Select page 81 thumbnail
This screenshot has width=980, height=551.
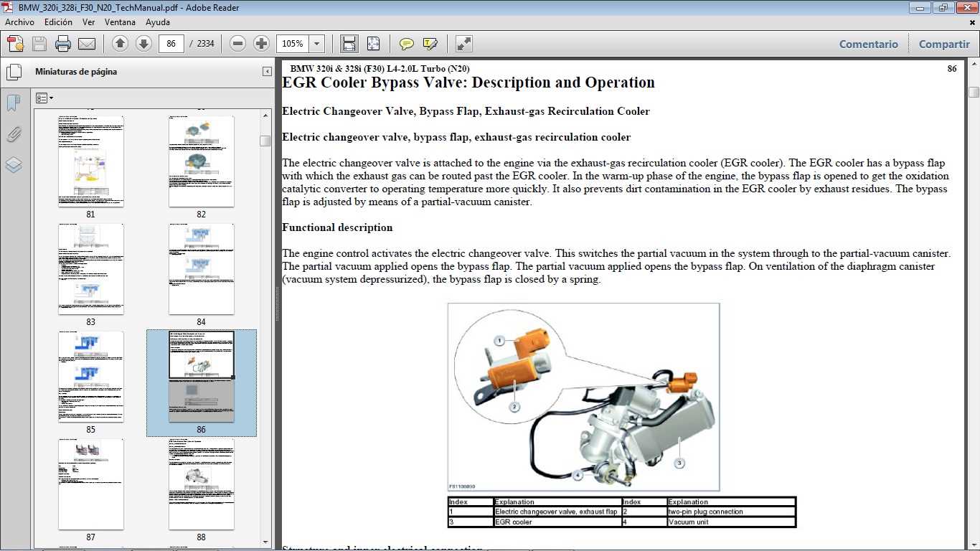(90, 161)
